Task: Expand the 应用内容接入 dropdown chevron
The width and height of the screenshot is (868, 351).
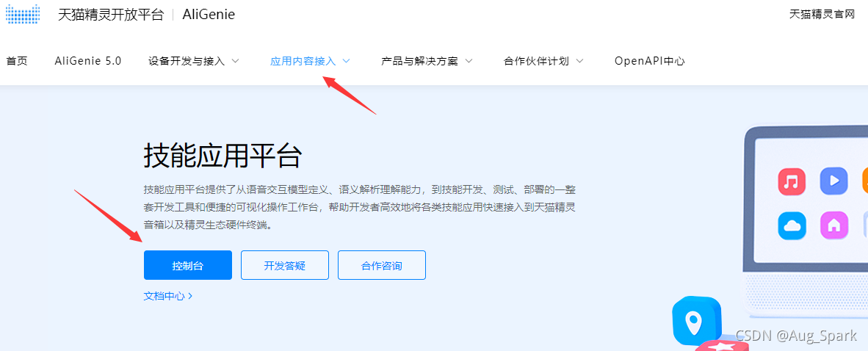Action: [347, 62]
